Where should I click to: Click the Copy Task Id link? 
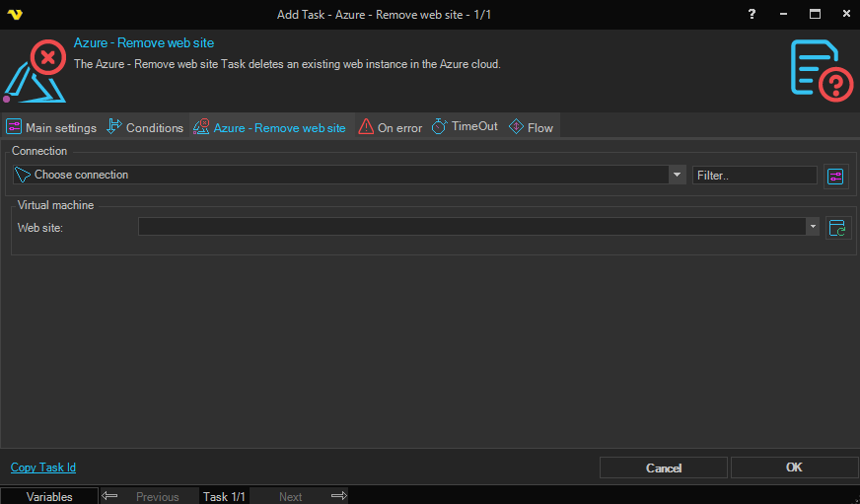tap(43, 468)
